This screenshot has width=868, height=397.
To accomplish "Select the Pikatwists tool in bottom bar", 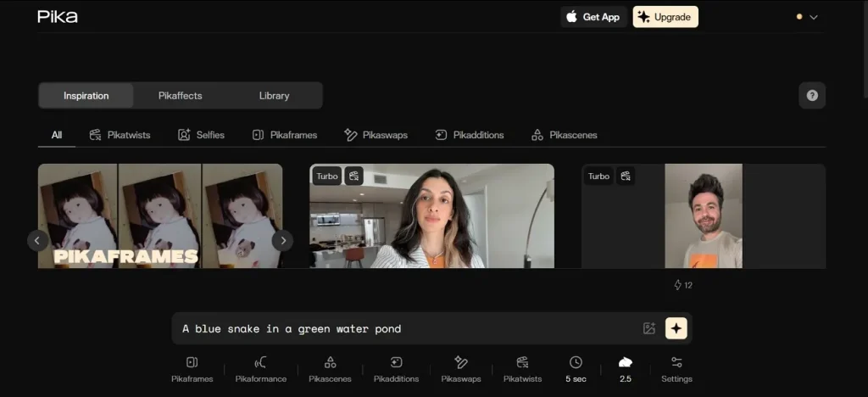I will [522, 370].
